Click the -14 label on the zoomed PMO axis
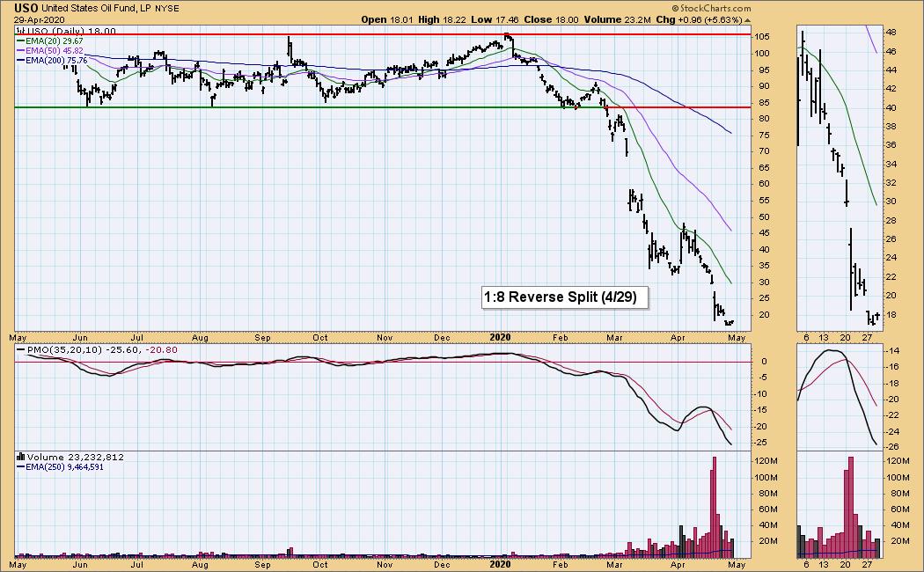 tap(891, 350)
